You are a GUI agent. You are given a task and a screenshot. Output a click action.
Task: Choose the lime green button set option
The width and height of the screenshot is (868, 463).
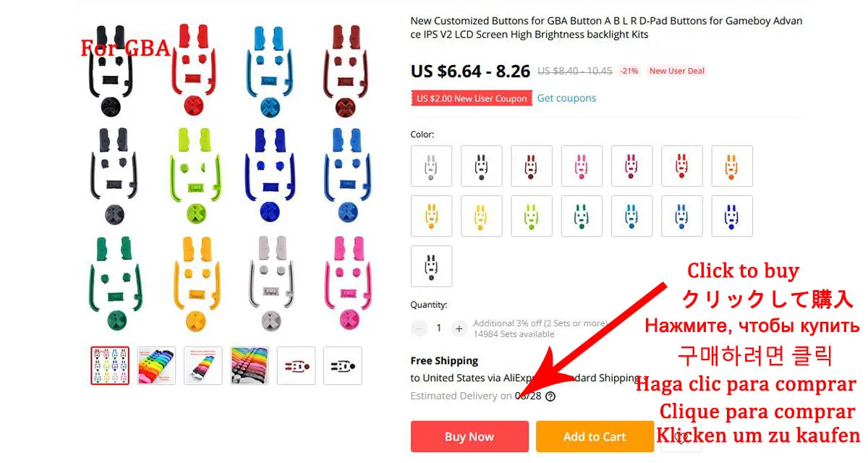pos(532,216)
